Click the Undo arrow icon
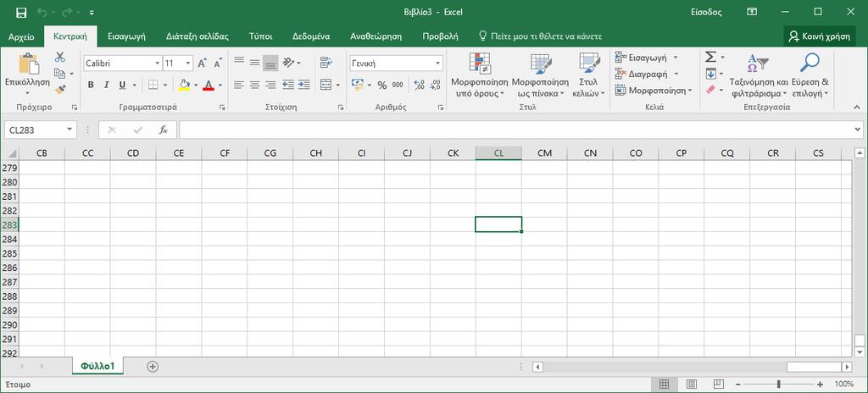868x393 pixels. pos(42,12)
